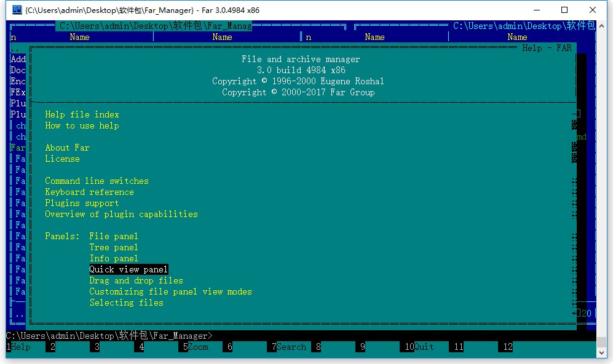The height and width of the screenshot is (364, 613).
Task: Open the Keyboard reference topic
Action: pyautogui.click(x=89, y=192)
